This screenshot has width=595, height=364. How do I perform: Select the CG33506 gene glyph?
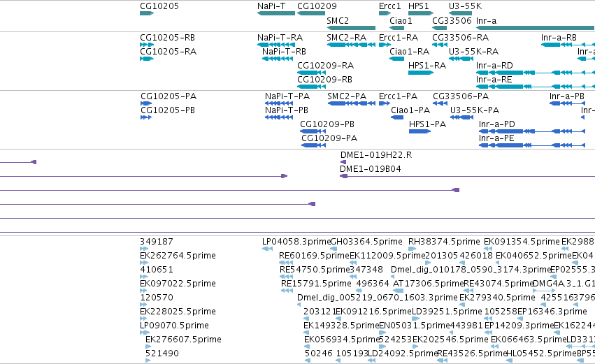[439, 28]
